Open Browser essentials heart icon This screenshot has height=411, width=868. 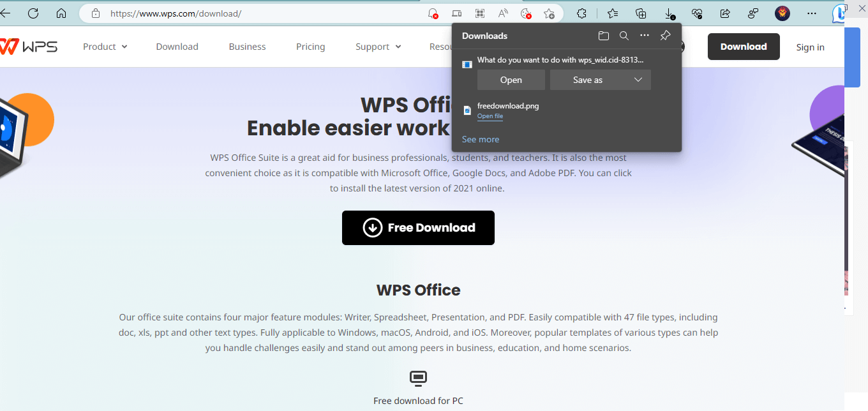tap(697, 13)
